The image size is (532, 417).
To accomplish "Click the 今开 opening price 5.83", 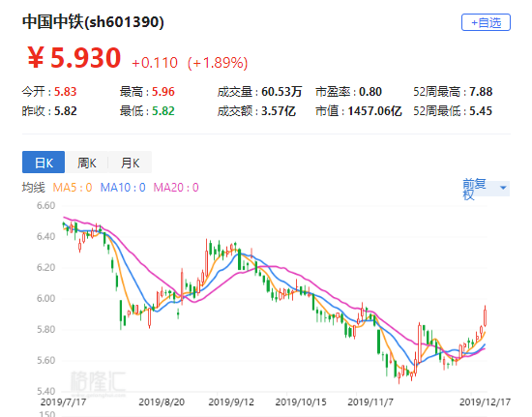I will tap(65, 92).
